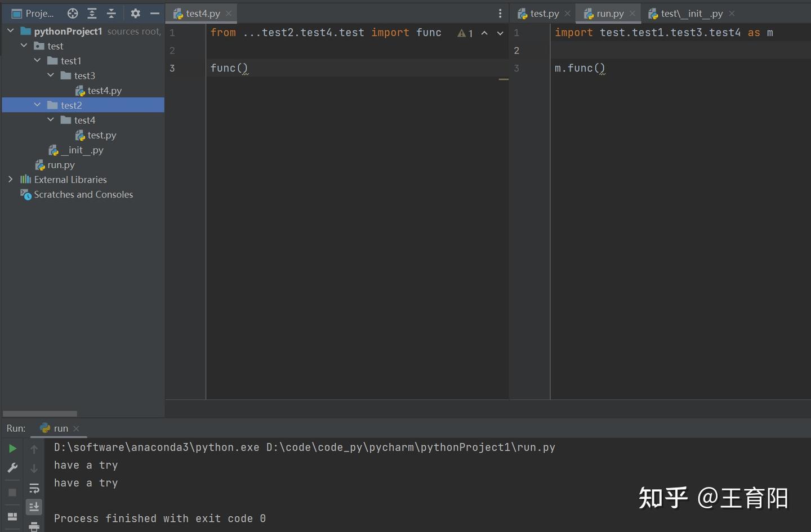Toggle soft-wrap icon in Run console
The image size is (811, 532).
coord(34,488)
